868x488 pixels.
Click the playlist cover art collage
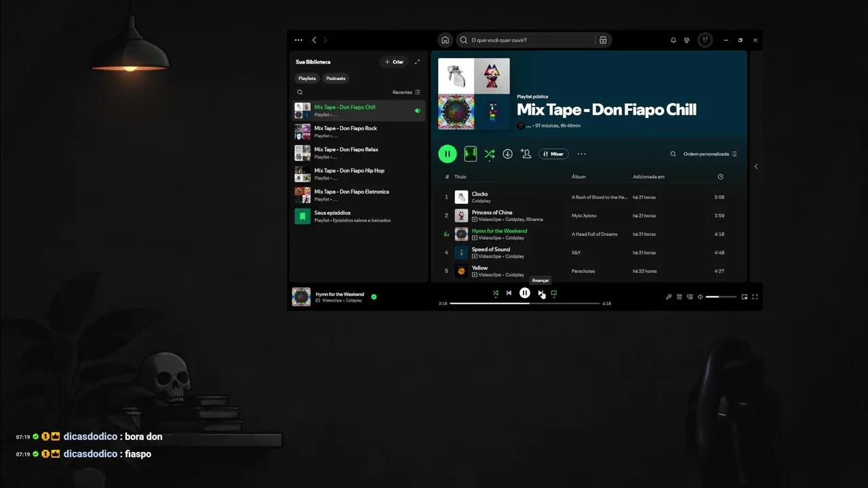(x=474, y=94)
